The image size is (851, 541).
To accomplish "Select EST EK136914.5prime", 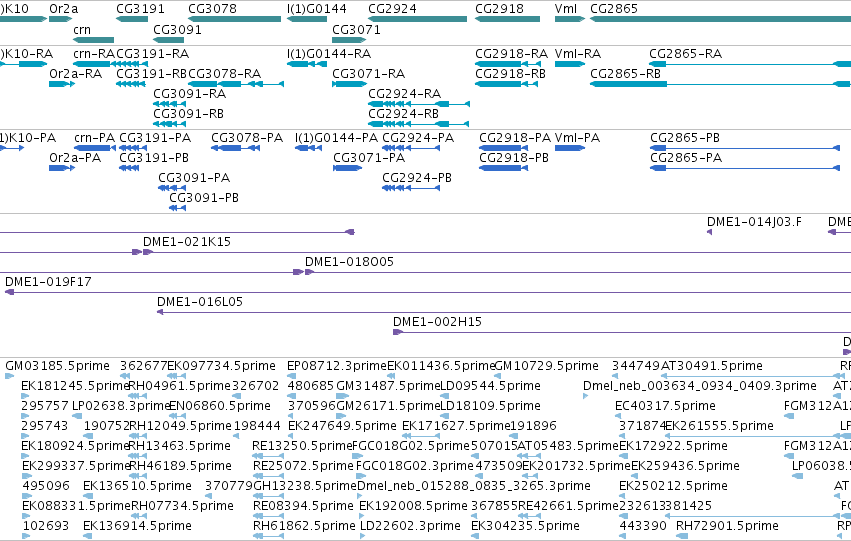I will pos(137,526).
